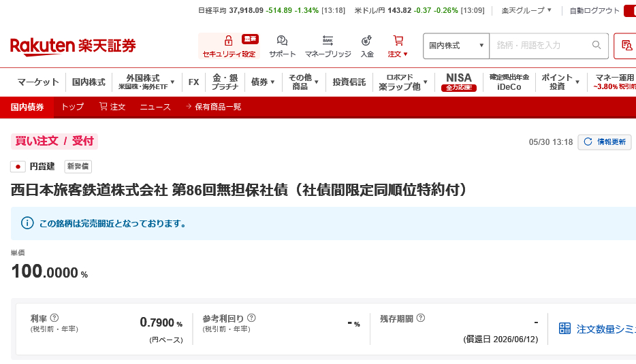This screenshot has height=364, width=636.
Task: Click the info icon in sold-out notice
Action: pos(27,223)
